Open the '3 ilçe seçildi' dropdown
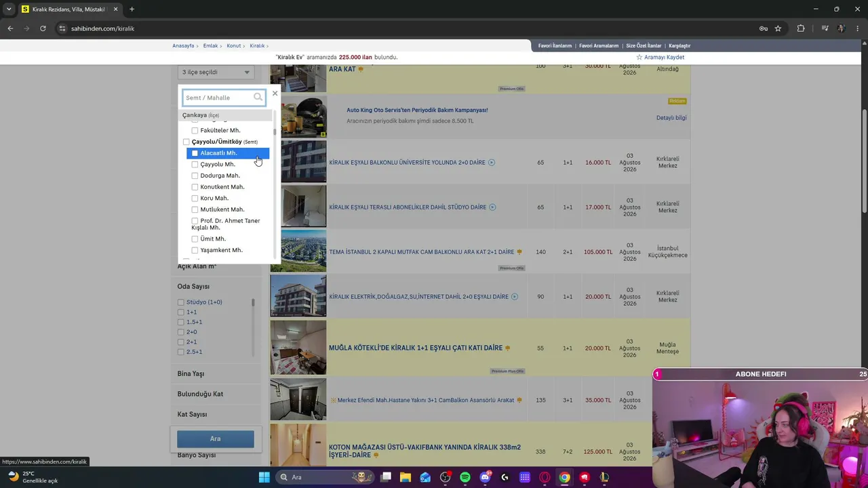The width and height of the screenshot is (868, 488). click(x=216, y=72)
